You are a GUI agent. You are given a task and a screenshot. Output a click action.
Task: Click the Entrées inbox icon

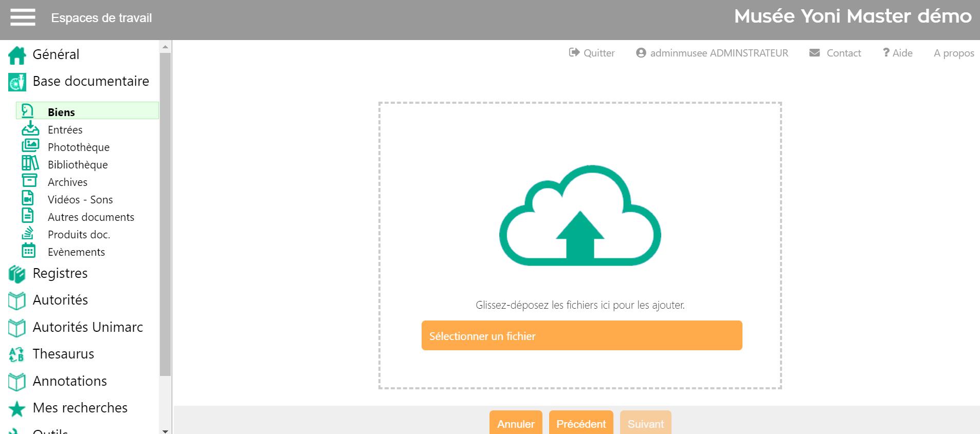pos(30,129)
